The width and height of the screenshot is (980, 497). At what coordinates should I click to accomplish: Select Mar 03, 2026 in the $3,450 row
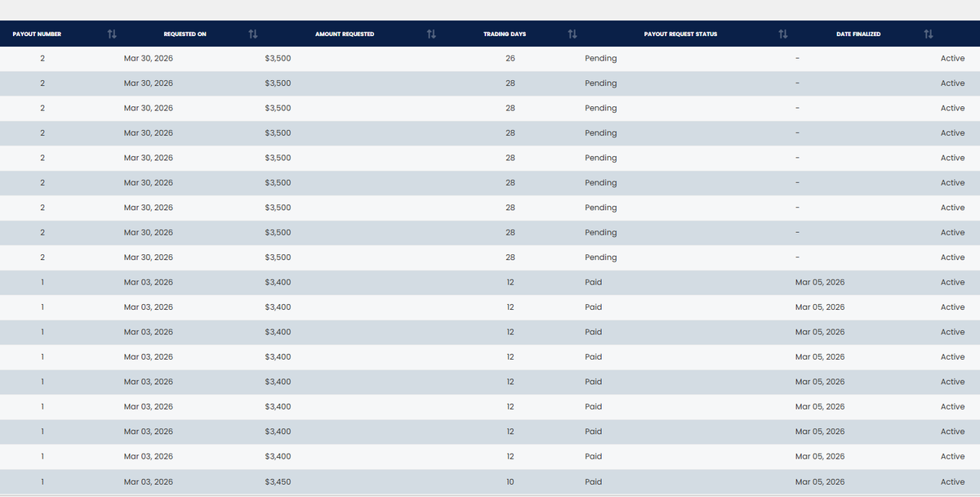(x=149, y=481)
